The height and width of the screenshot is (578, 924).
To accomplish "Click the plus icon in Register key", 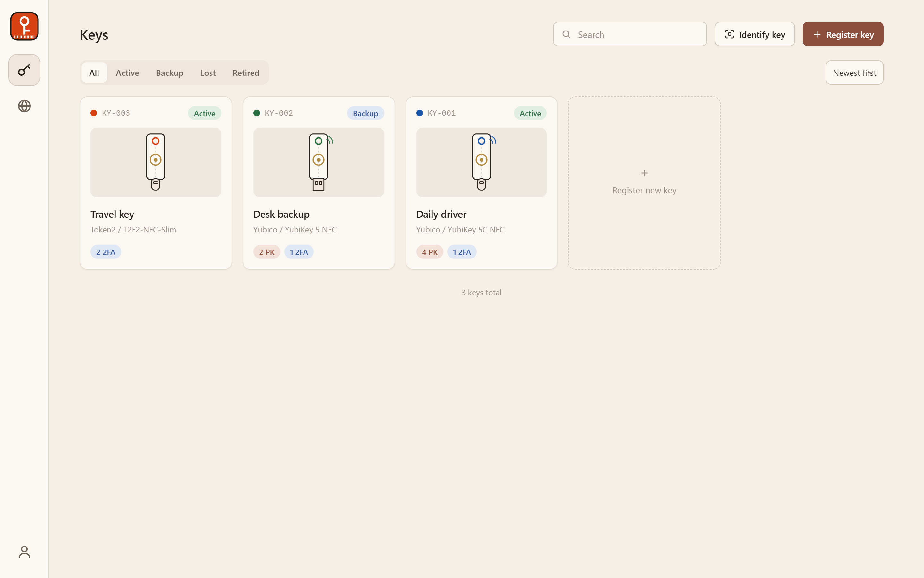I will click(817, 34).
